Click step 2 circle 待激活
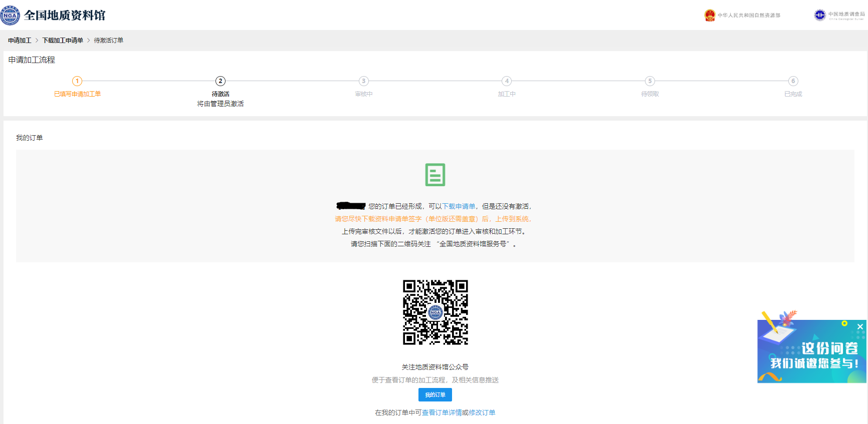The height and width of the screenshot is (424, 868). point(221,81)
